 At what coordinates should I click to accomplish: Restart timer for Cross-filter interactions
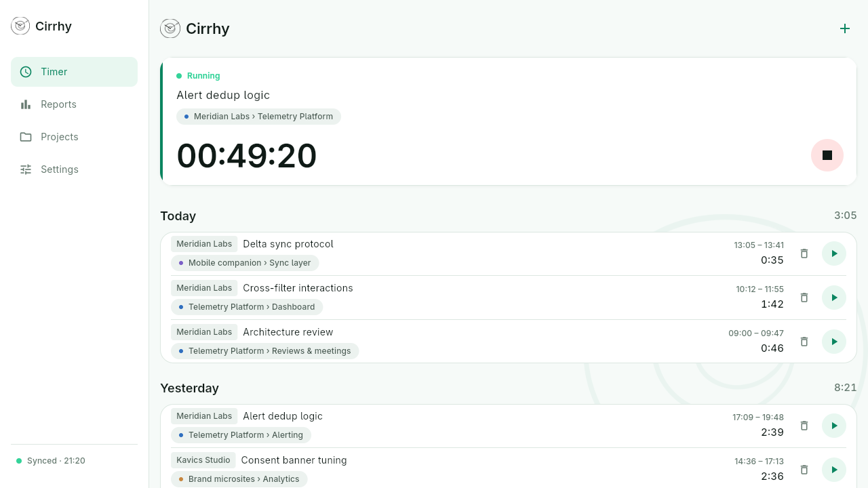[834, 298]
